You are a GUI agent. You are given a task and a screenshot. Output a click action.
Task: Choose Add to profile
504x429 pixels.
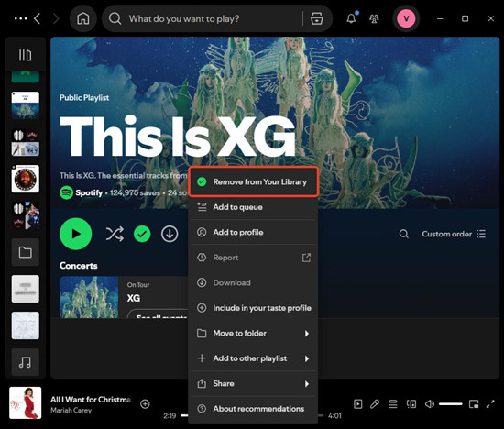(x=253, y=232)
